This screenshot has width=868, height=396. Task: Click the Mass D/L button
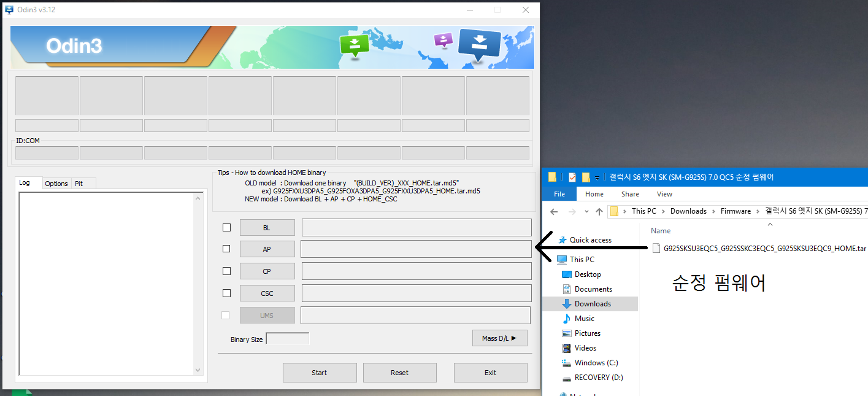tap(499, 338)
